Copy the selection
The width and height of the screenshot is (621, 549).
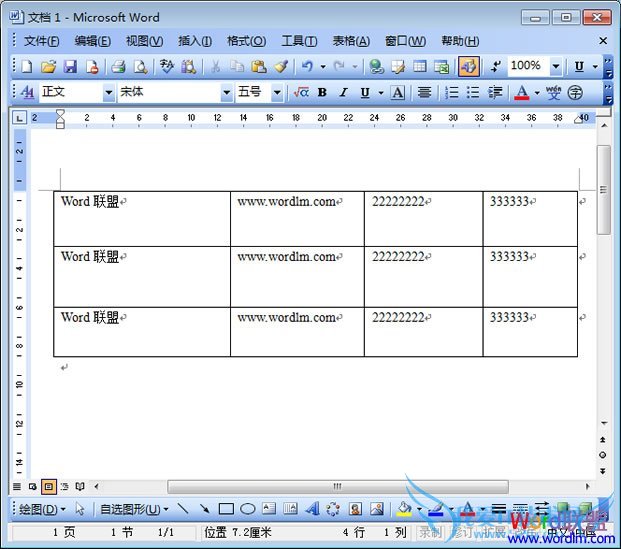pyautogui.click(x=237, y=66)
